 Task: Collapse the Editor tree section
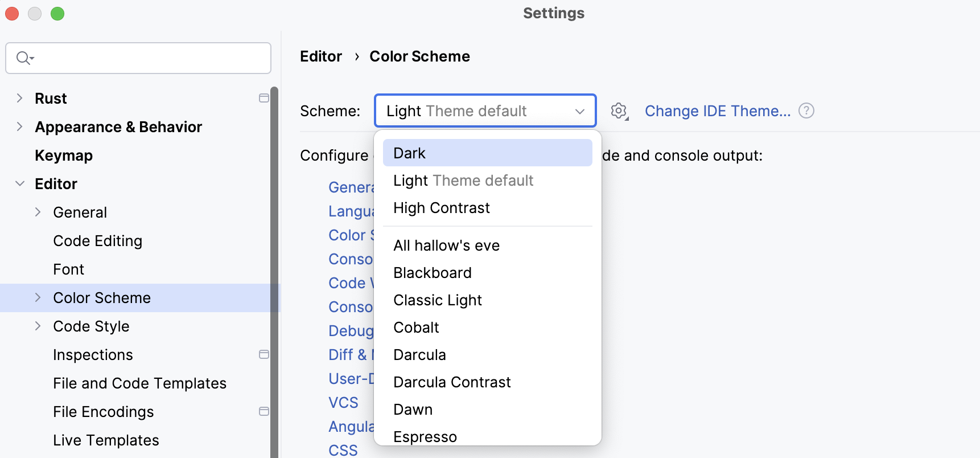(20, 183)
